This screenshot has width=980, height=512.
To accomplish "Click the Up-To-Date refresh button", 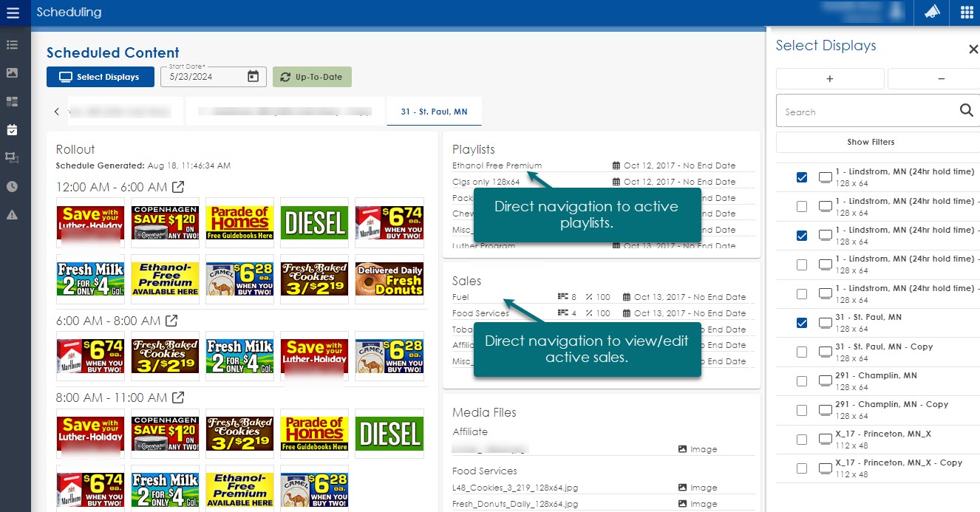I will click(312, 77).
